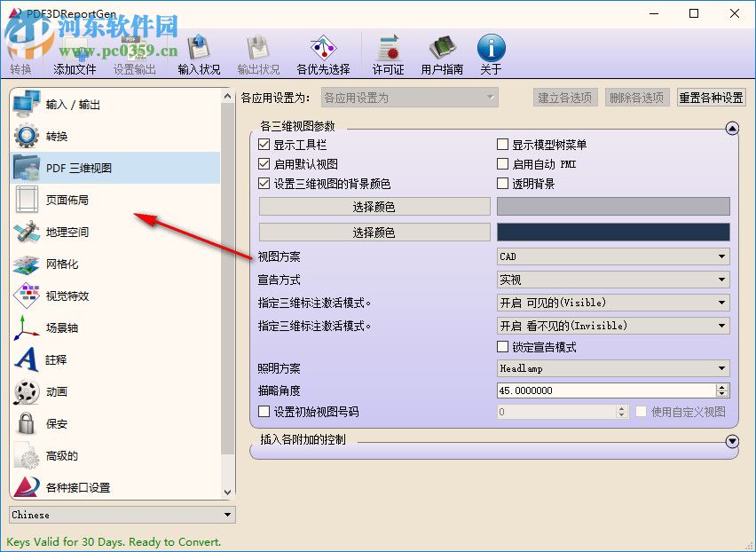The width and height of the screenshot is (756, 552).
Task: Check the 锁定宣告模式 option
Action: pyautogui.click(x=503, y=347)
